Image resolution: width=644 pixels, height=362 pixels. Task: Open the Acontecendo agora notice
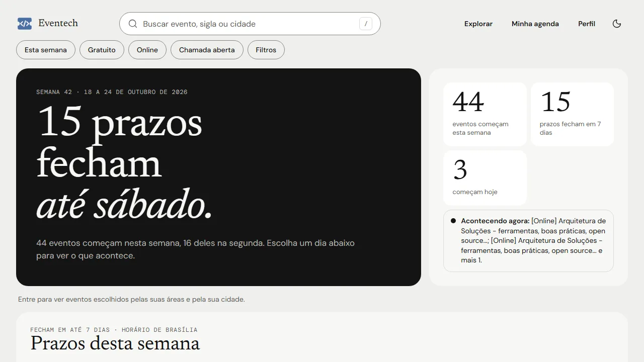(x=528, y=241)
